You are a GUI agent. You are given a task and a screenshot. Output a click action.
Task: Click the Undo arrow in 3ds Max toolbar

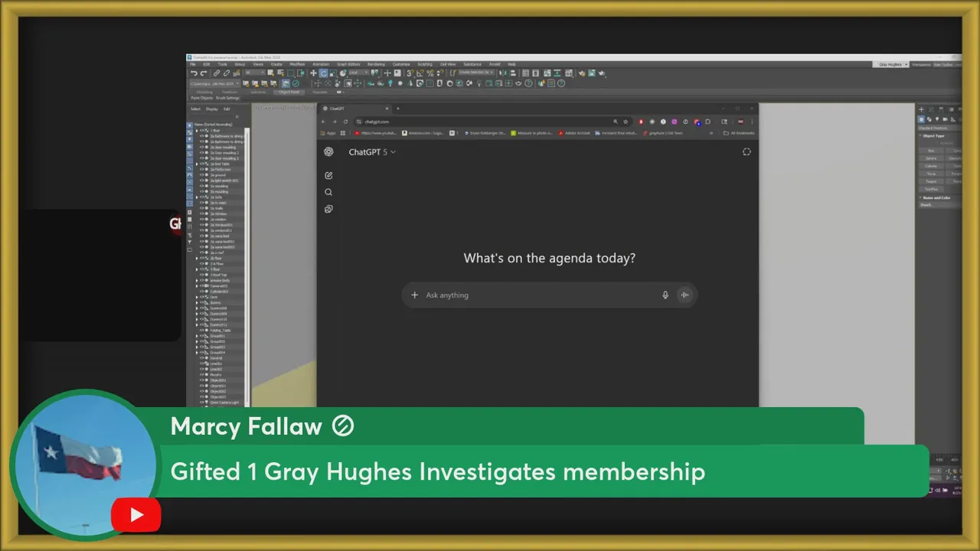(x=194, y=73)
